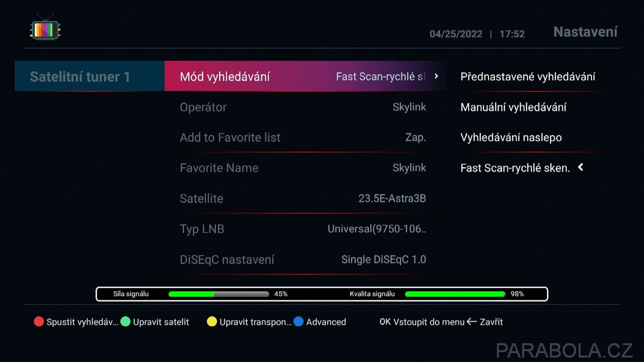Open DiSEqC nastavení row
Viewport: 644px width, 362px height.
(305, 259)
